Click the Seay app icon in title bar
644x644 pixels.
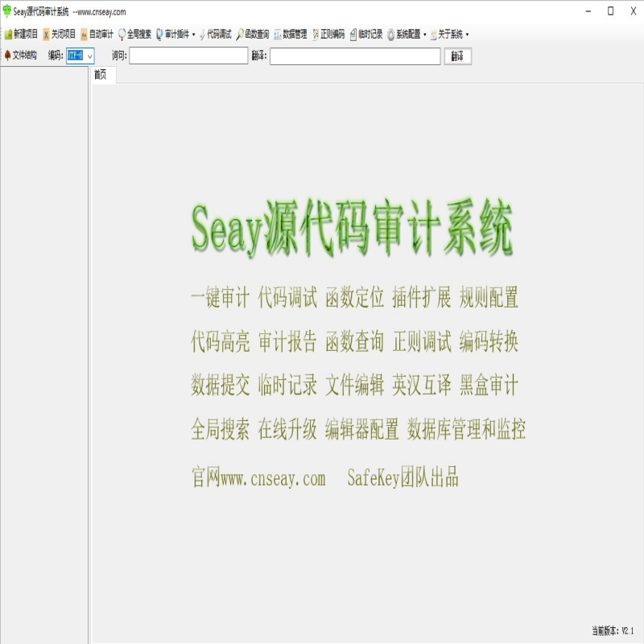coord(6,11)
